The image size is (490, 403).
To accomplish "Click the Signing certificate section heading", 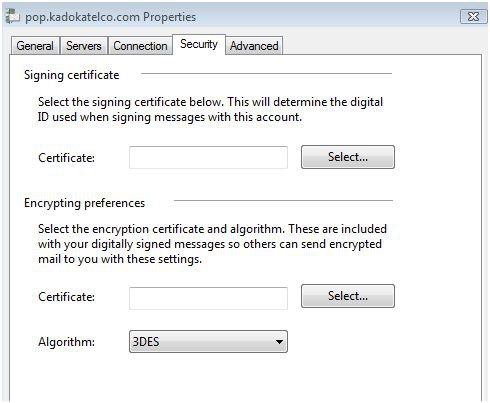I will [71, 75].
